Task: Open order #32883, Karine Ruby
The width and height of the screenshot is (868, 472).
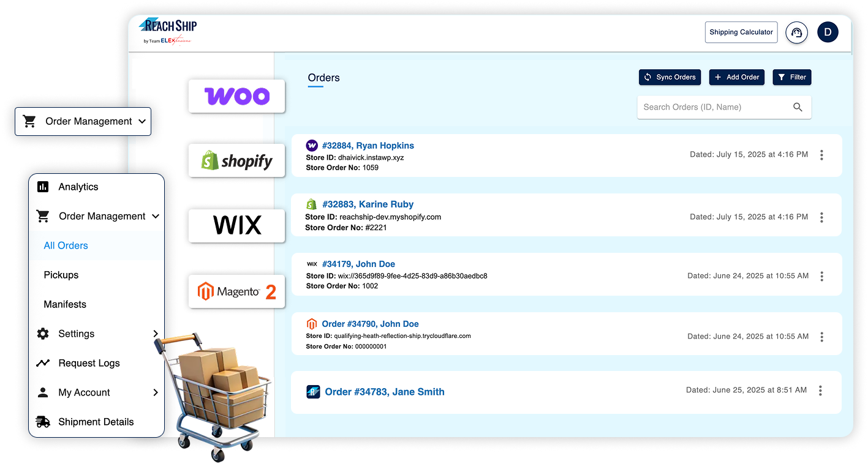Action: (368, 204)
